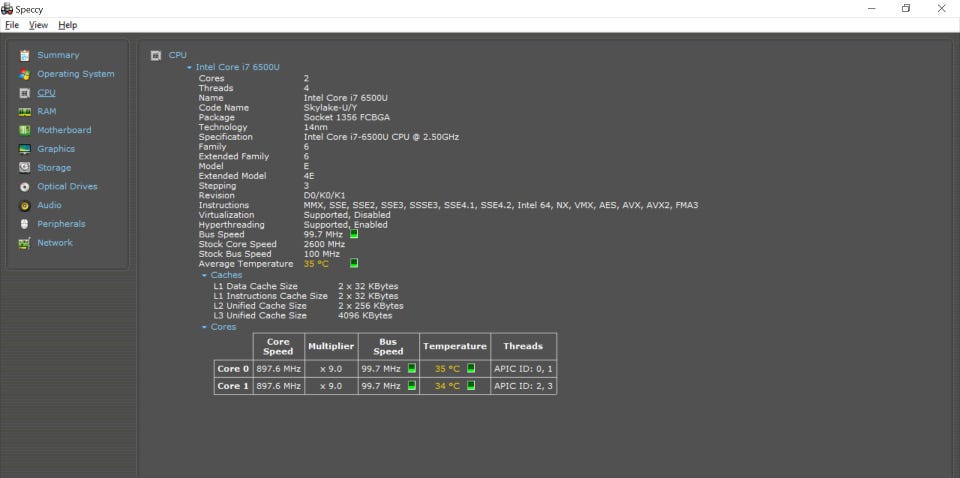Click the 35 °C average temperature value
This screenshot has width=960, height=478.
pyautogui.click(x=316, y=264)
